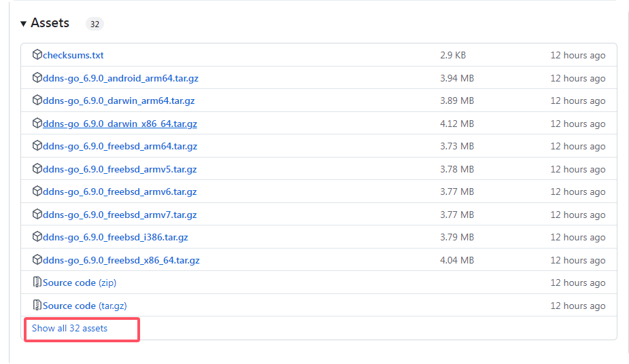The width and height of the screenshot is (629, 364).
Task: Collapse the Assets section triangle
Action: tap(23, 24)
